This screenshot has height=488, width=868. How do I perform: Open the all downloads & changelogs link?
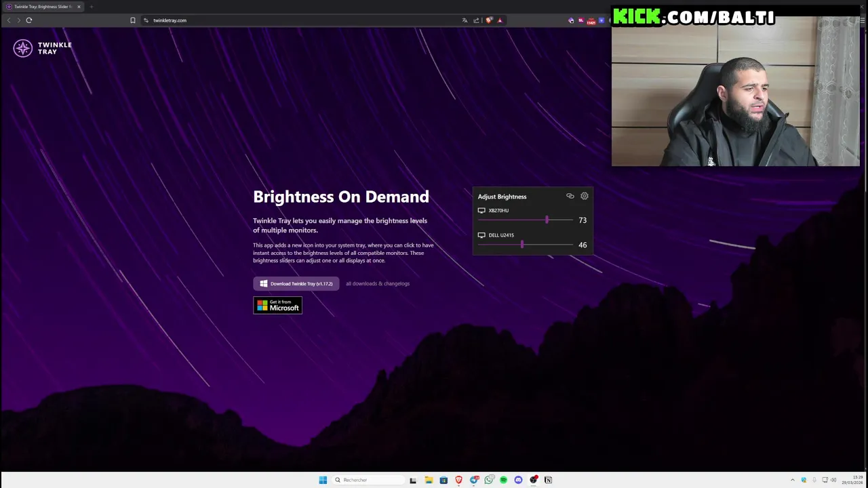pos(378,283)
